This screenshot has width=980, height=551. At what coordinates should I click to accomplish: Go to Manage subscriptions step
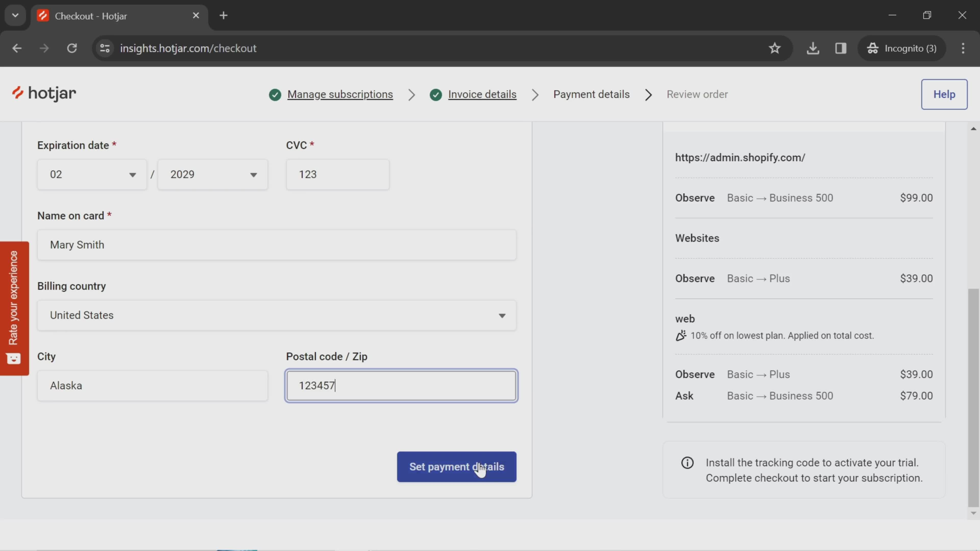(340, 94)
